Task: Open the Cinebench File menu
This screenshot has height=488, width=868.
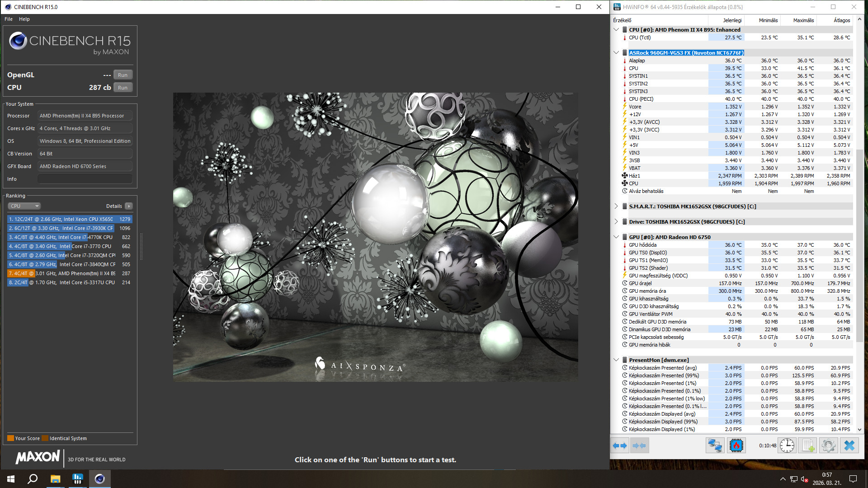Action: click(x=9, y=19)
